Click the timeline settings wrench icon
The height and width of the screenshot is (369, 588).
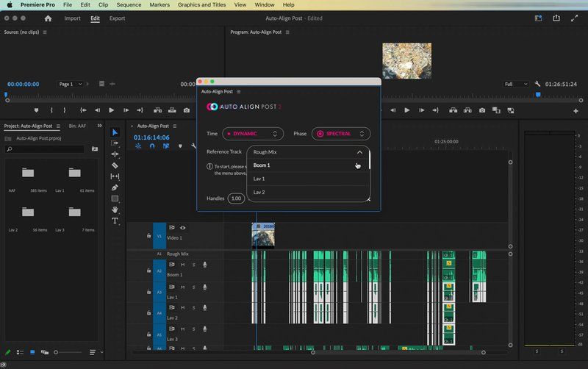click(x=193, y=146)
